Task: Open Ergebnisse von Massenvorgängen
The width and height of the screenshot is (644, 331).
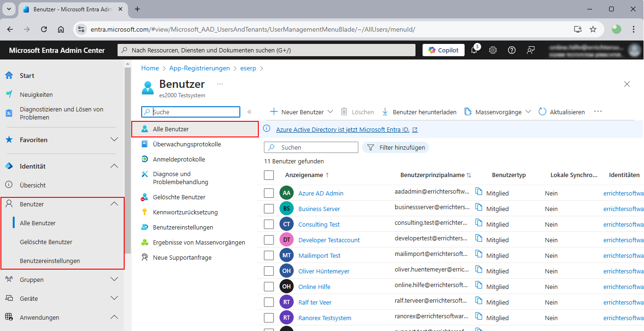Action: (199, 242)
